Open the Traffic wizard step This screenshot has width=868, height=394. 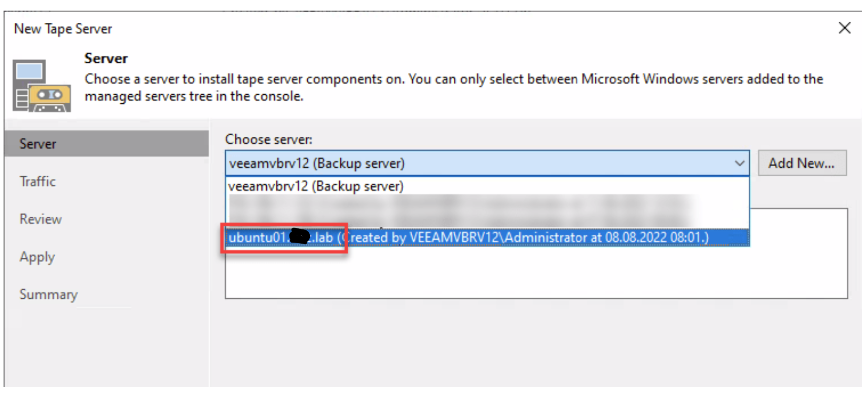[x=38, y=181]
